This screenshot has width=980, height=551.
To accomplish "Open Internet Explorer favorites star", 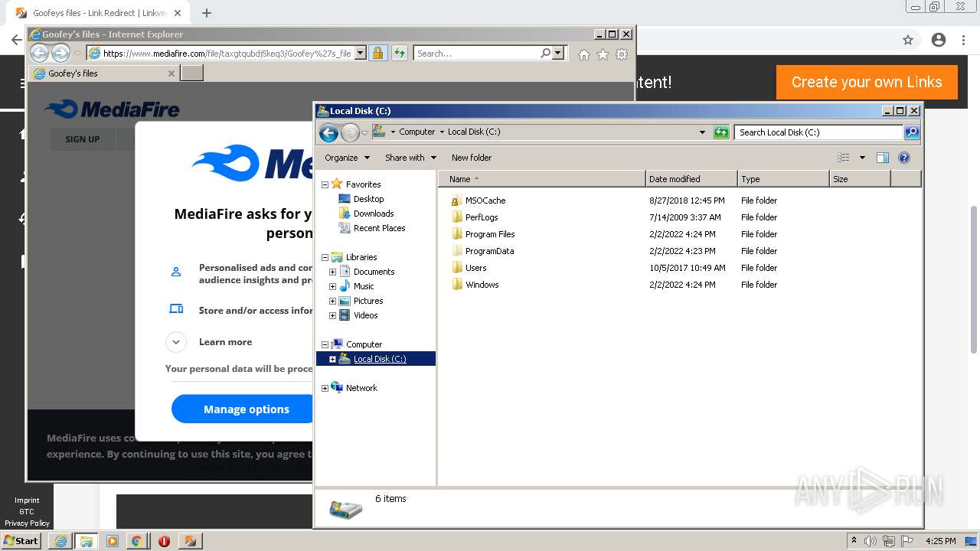I will (603, 54).
